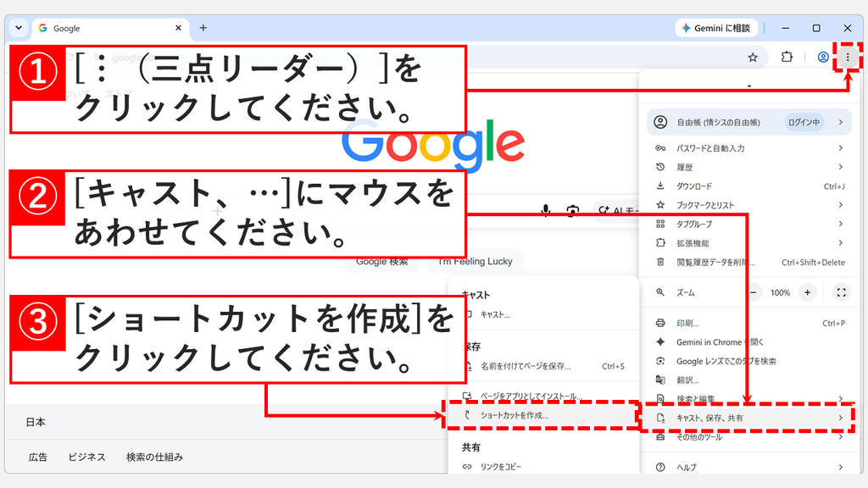Expand ブックマークとリスト submenu
868x488 pixels.
coord(749,205)
